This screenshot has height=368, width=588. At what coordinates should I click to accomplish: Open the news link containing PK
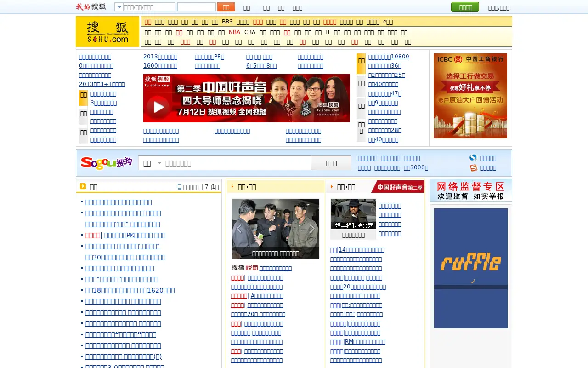(x=135, y=235)
